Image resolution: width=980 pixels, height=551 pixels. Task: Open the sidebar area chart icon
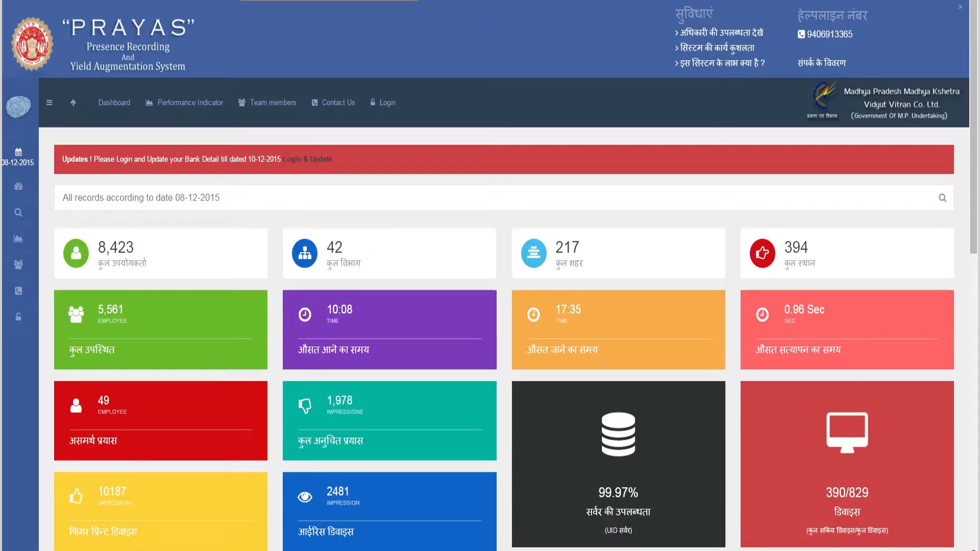point(18,239)
